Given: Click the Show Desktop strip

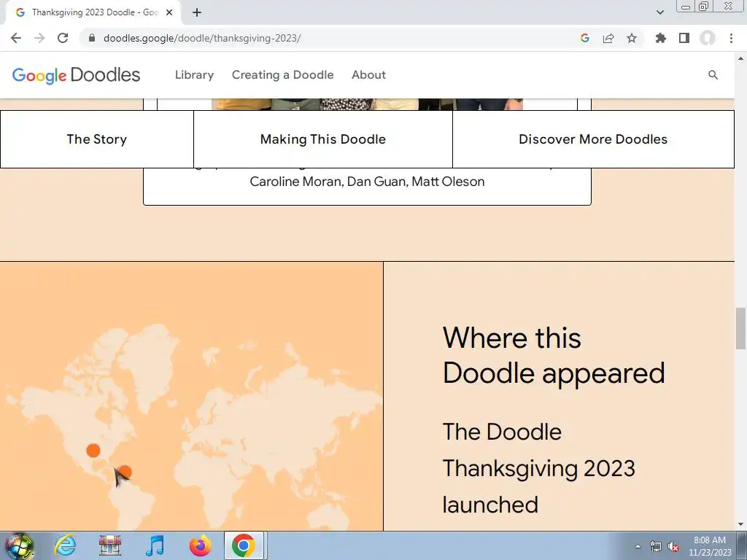Looking at the screenshot, I should tap(743, 545).
